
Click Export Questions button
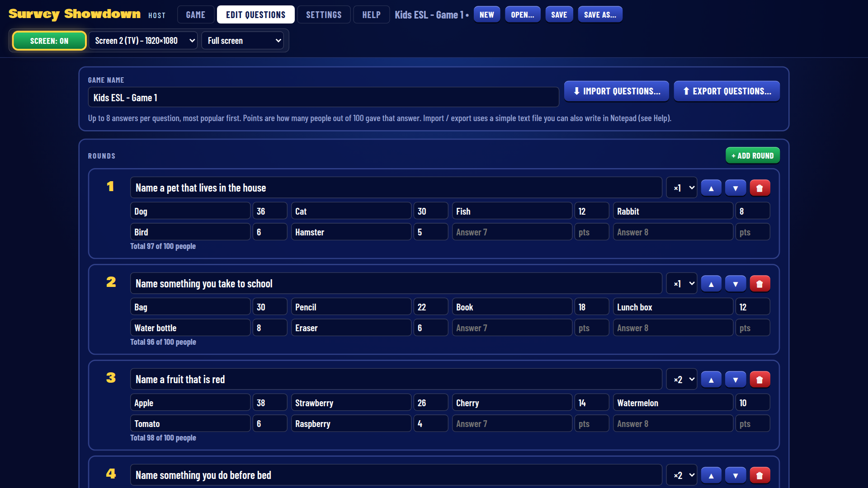(x=727, y=91)
